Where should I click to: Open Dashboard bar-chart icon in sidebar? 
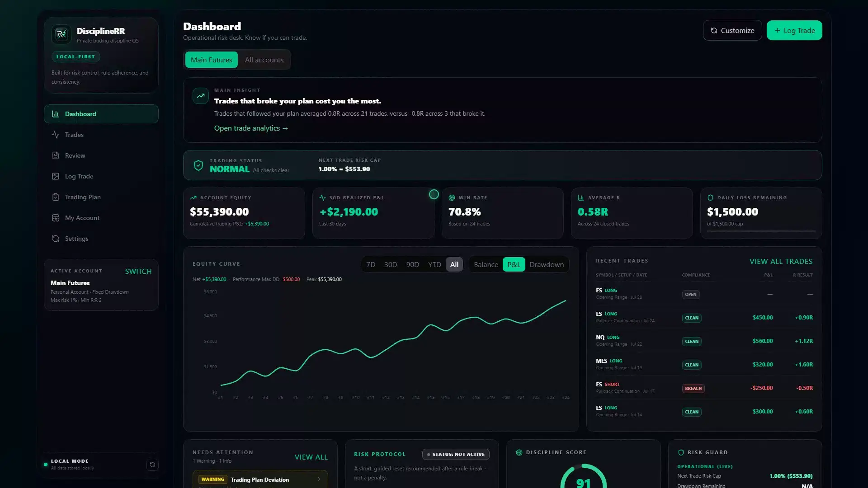(56, 114)
